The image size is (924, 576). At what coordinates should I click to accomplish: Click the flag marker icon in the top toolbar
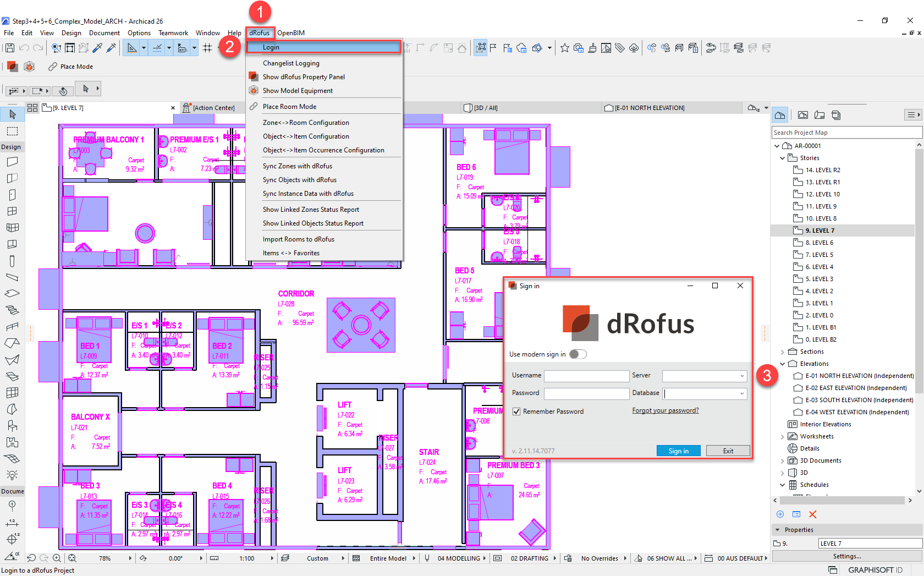point(493,48)
